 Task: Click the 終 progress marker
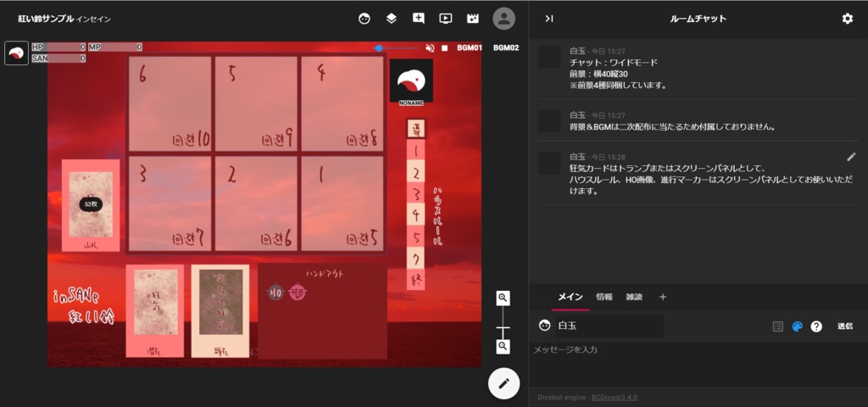point(415,280)
